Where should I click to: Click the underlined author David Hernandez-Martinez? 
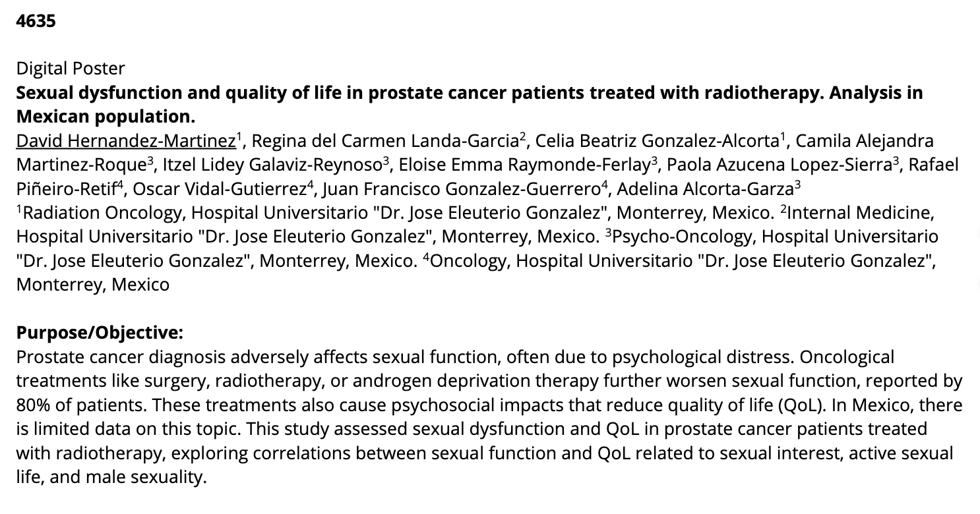(x=126, y=140)
